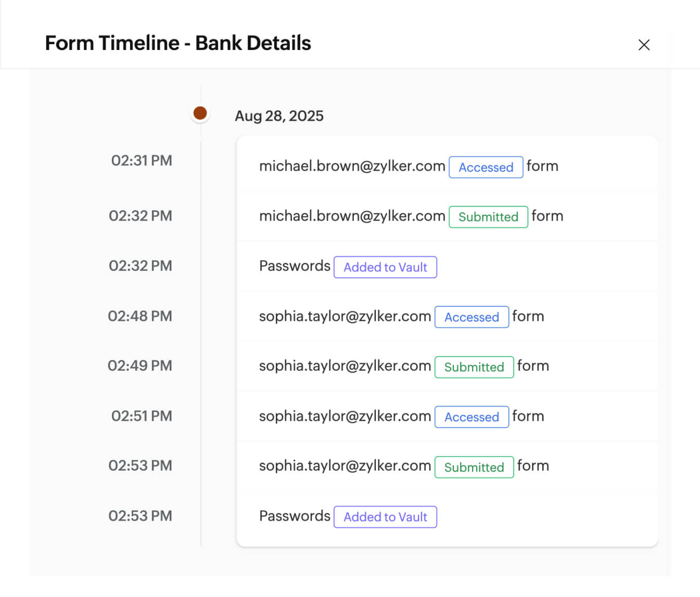Viewport: 700px width, 597px height.
Task: Click the Passwords label at 02:53 PM
Action: pyautogui.click(x=294, y=516)
